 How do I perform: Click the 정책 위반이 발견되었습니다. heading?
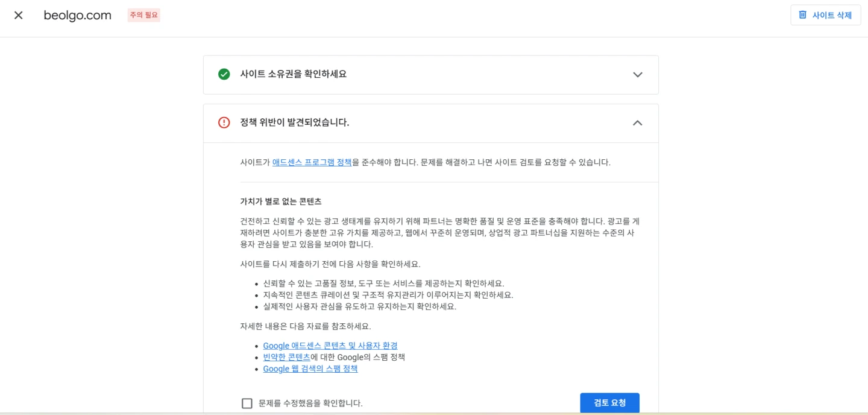click(x=295, y=122)
